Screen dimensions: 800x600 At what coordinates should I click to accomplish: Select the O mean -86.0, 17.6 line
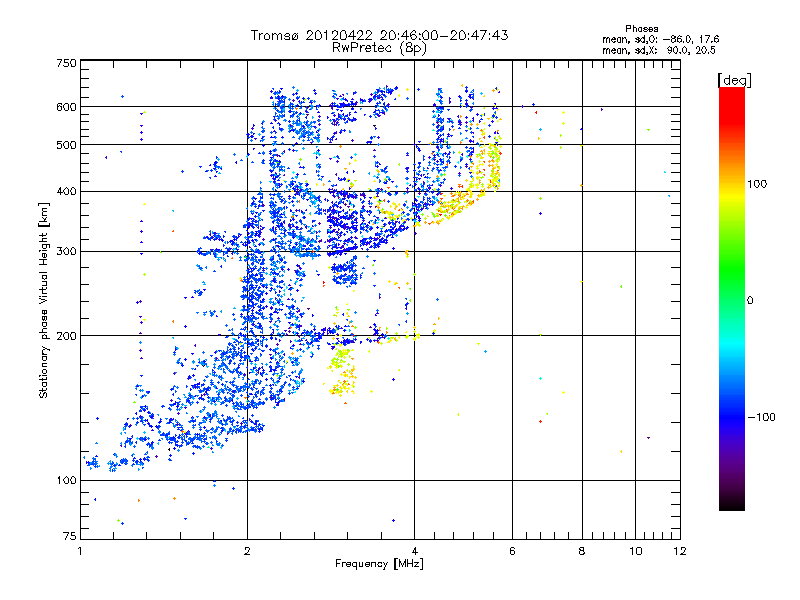click(x=661, y=39)
